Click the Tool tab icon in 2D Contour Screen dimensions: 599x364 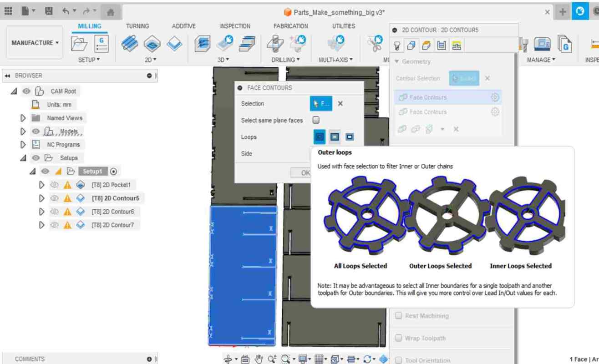coord(397,45)
